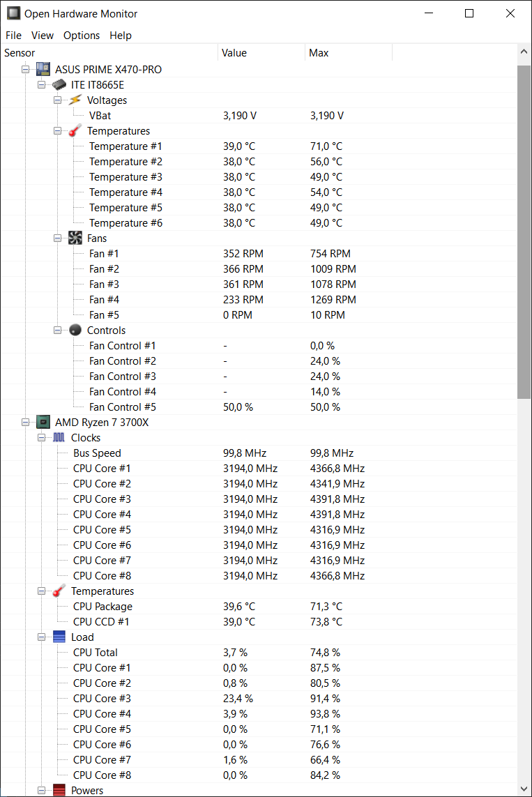Viewport: 532px width, 797px height.
Task: Click the 3,190 V value for VBat
Action: tap(240, 115)
